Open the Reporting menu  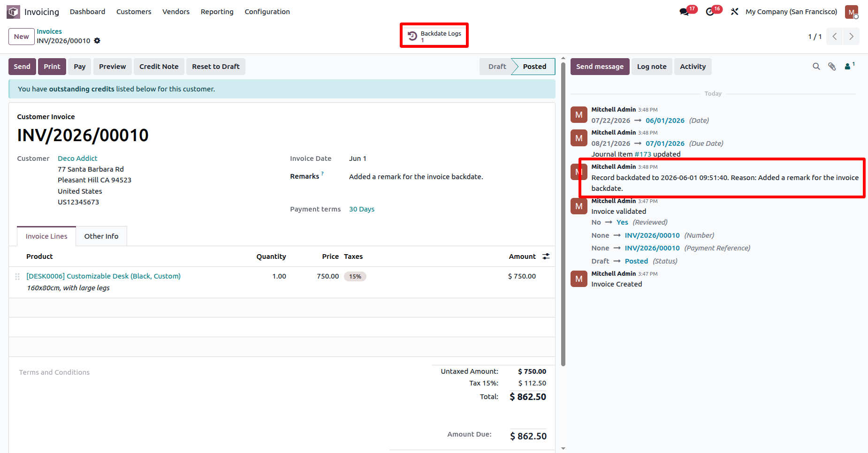(x=217, y=12)
